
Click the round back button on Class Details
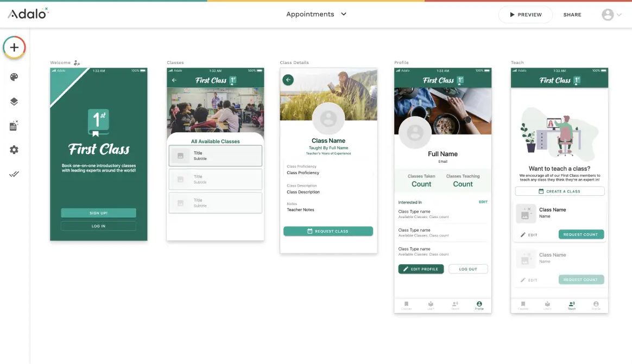(288, 80)
